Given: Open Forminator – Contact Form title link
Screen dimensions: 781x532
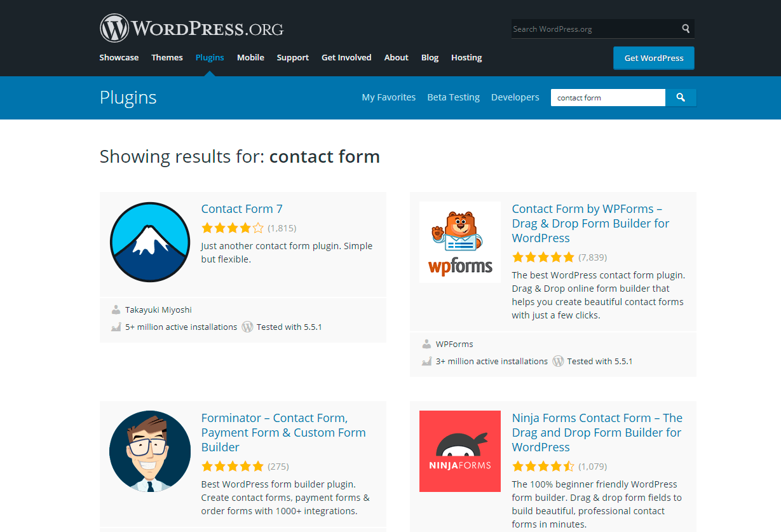Looking at the screenshot, I should [x=283, y=433].
